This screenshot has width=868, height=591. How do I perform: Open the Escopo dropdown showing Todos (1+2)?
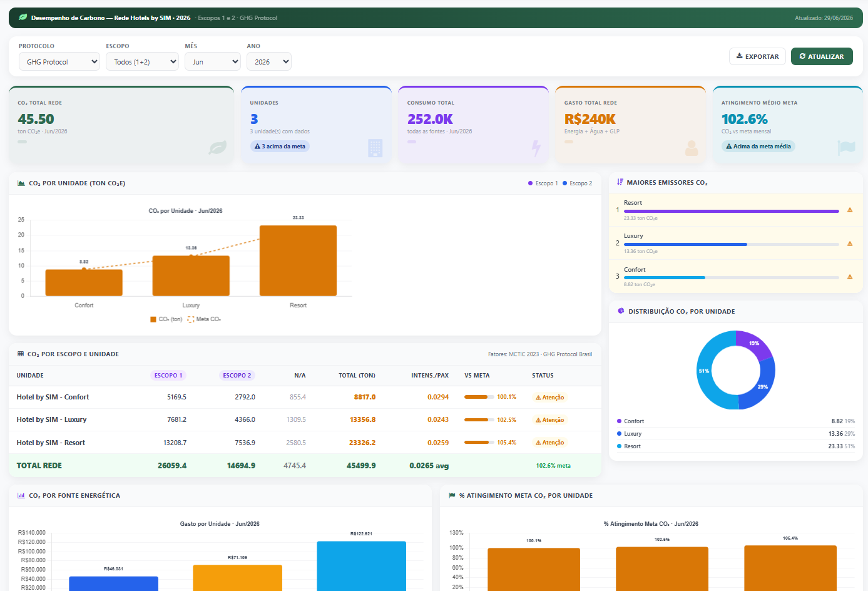point(142,61)
